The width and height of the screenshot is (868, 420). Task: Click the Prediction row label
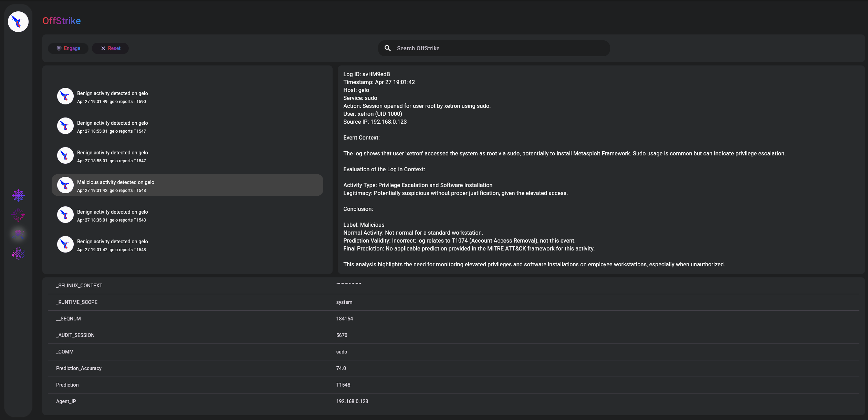tap(67, 385)
